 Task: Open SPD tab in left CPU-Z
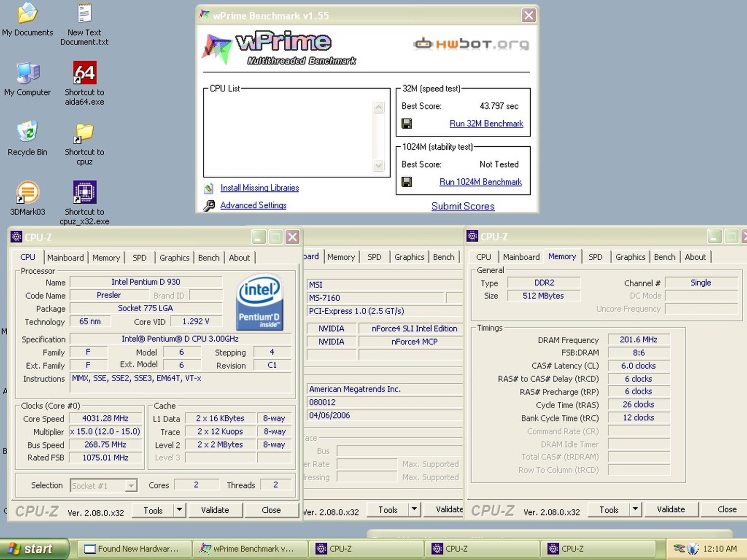click(x=139, y=258)
